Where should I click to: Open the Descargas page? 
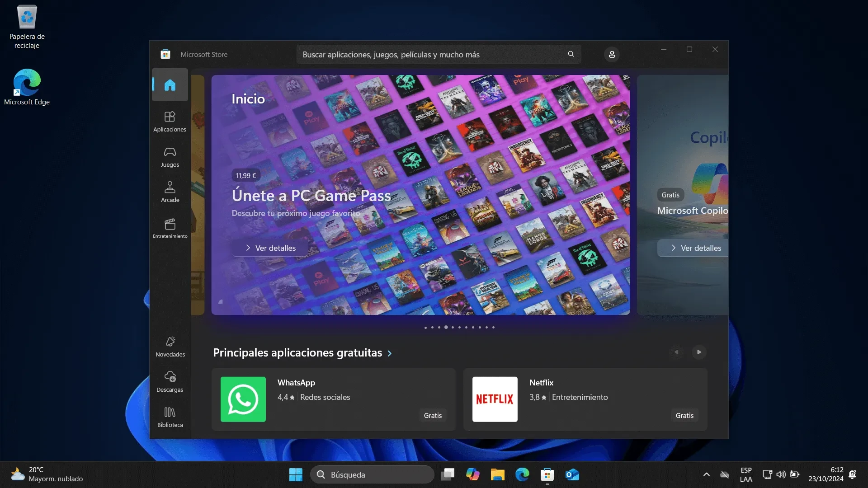(170, 382)
